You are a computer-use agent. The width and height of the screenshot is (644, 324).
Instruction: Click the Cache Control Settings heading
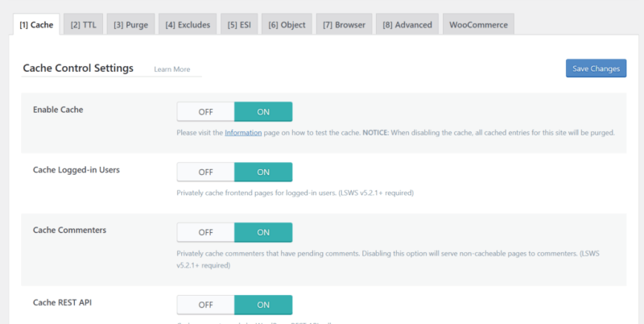tap(78, 68)
